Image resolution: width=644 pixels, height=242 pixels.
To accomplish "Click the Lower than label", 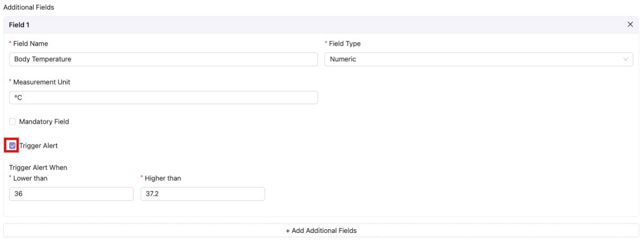I will (x=30, y=178).
